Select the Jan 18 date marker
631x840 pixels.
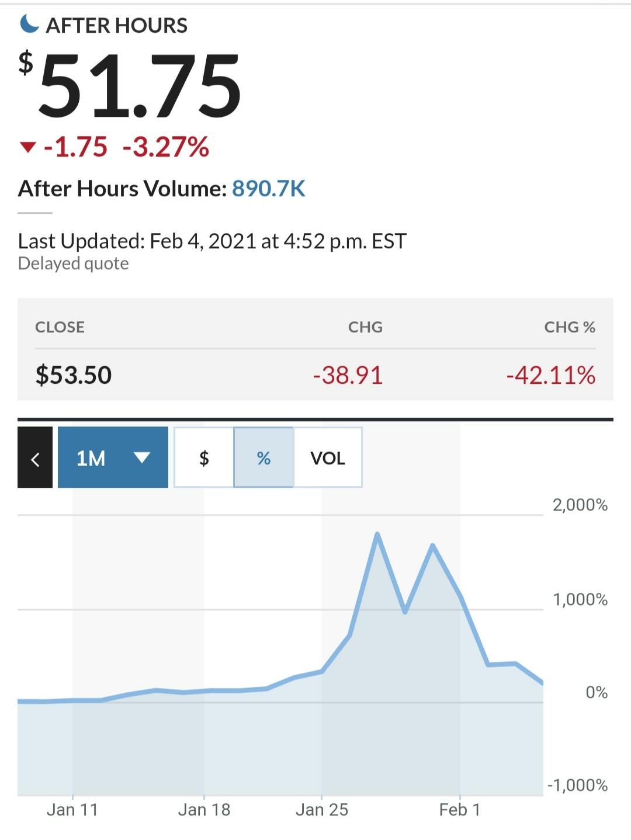coord(204,810)
